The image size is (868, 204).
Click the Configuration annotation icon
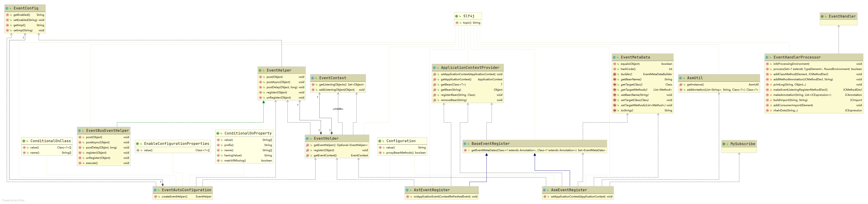tap(380, 141)
